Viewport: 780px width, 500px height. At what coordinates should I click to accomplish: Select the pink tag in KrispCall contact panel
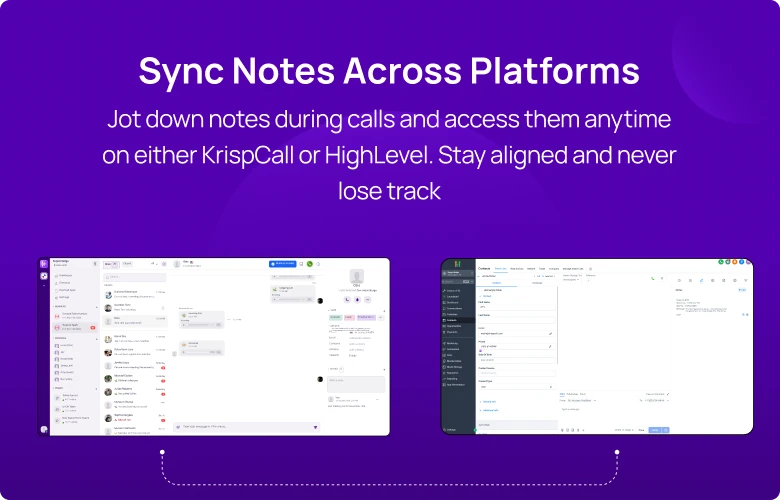click(x=349, y=317)
